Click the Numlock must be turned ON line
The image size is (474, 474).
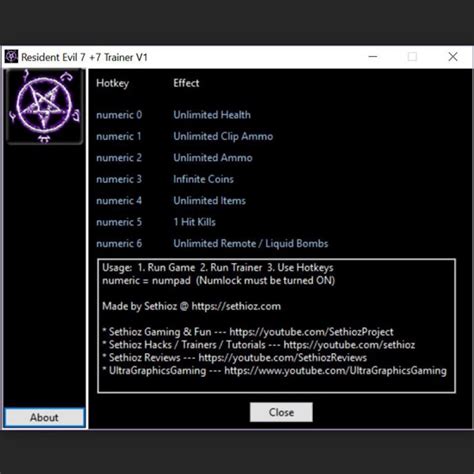pyautogui.click(x=218, y=281)
